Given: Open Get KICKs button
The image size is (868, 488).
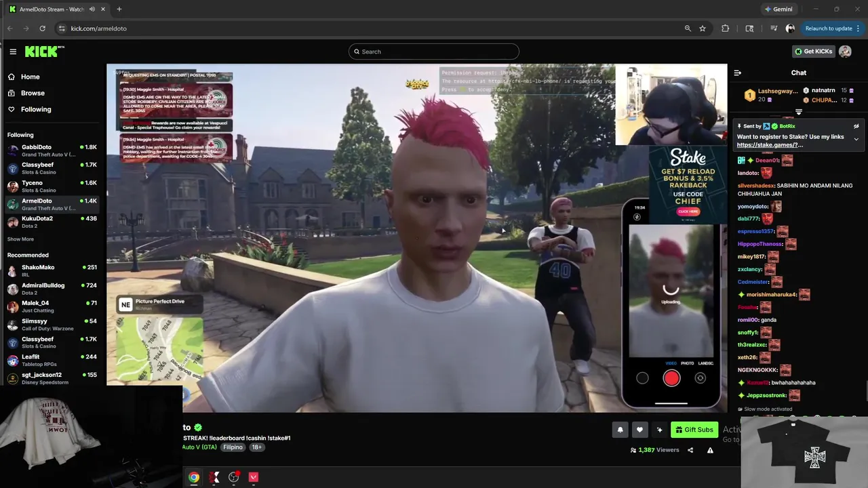Looking at the screenshot, I should pos(813,52).
